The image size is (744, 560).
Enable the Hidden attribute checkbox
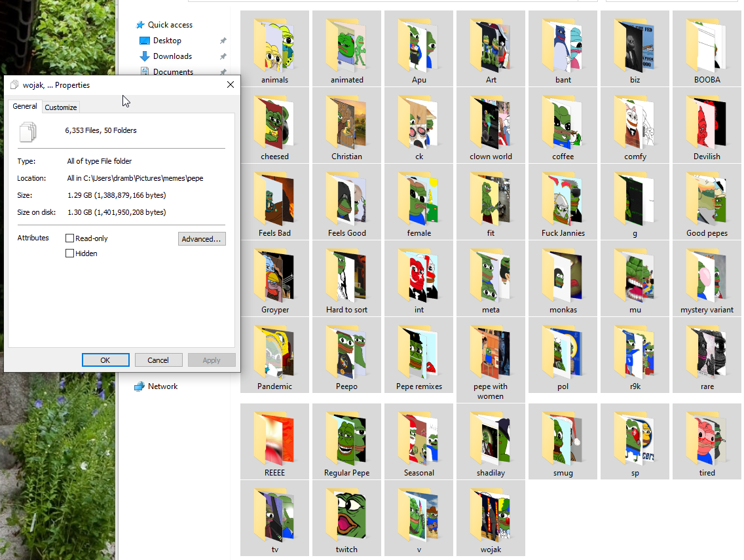tap(69, 253)
